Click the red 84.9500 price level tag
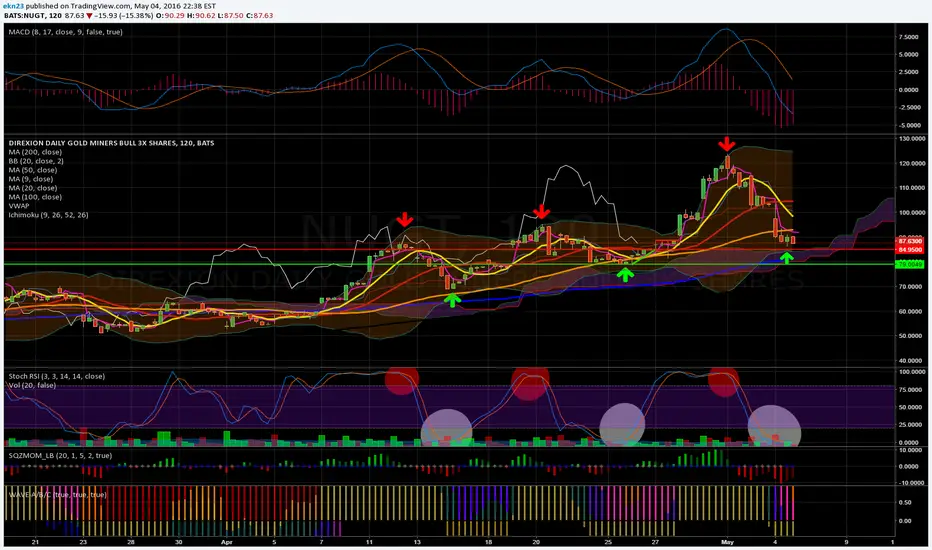 tap(910, 250)
